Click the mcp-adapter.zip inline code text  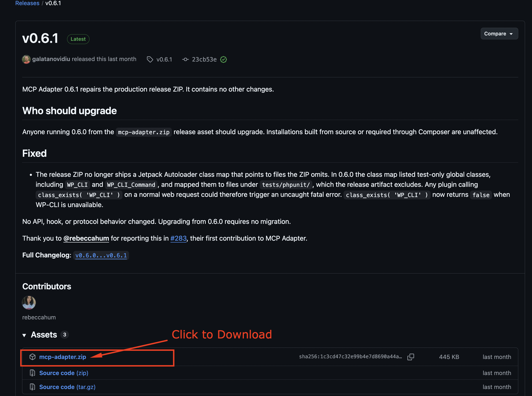pyautogui.click(x=144, y=132)
